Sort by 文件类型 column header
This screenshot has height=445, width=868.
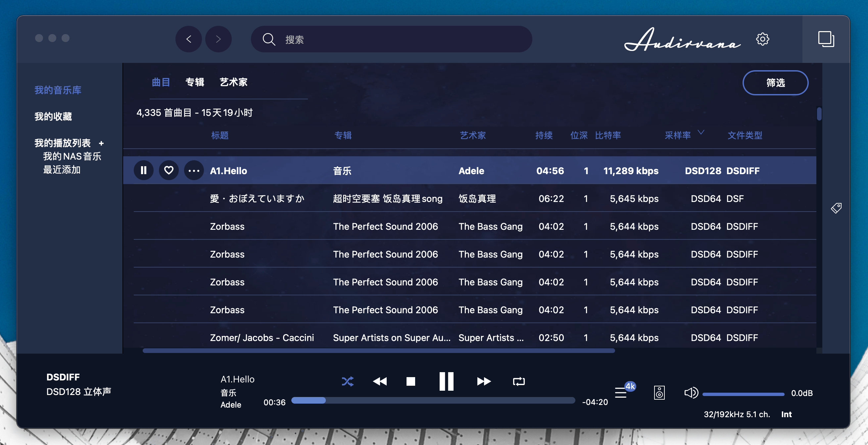click(x=745, y=135)
